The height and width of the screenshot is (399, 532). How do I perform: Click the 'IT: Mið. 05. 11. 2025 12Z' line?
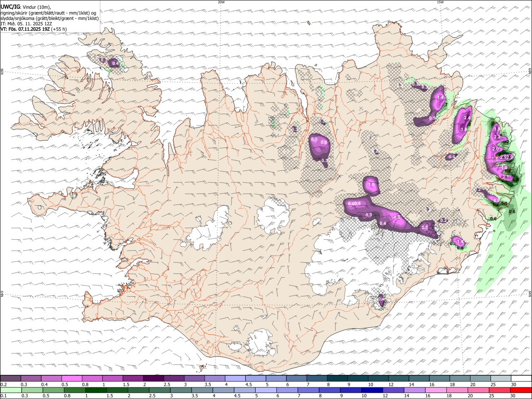pos(26,24)
